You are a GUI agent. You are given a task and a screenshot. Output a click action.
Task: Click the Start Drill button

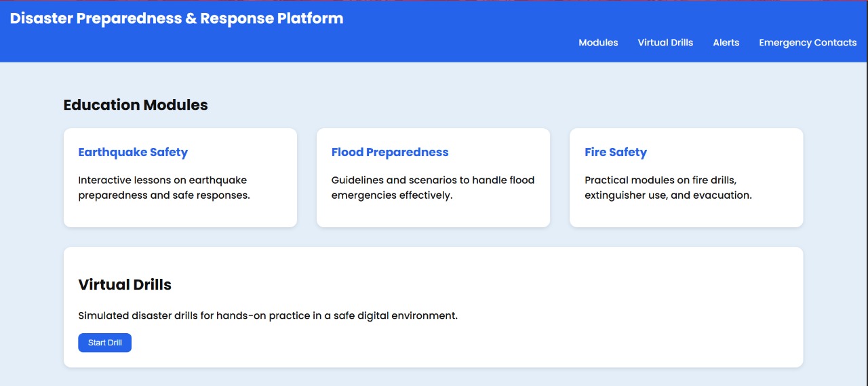point(104,343)
